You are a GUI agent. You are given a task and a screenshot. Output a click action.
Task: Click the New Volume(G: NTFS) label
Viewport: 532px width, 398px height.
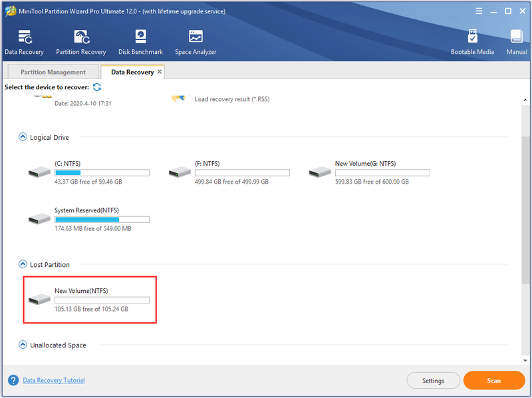click(365, 163)
